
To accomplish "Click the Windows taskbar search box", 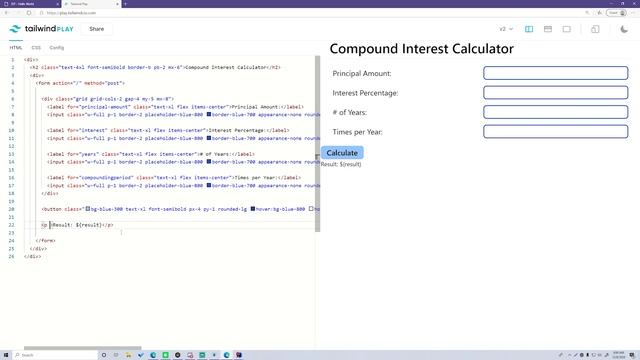I will 55,355.
